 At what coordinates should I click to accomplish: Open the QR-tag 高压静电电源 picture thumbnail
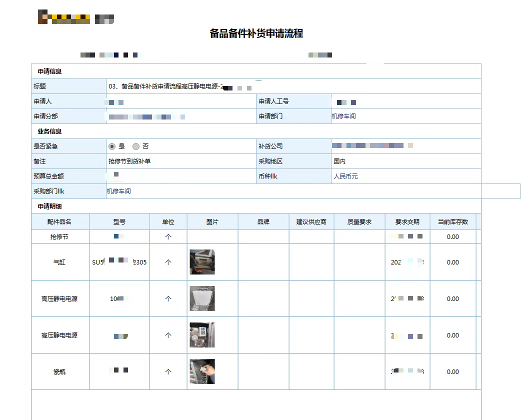point(202,335)
